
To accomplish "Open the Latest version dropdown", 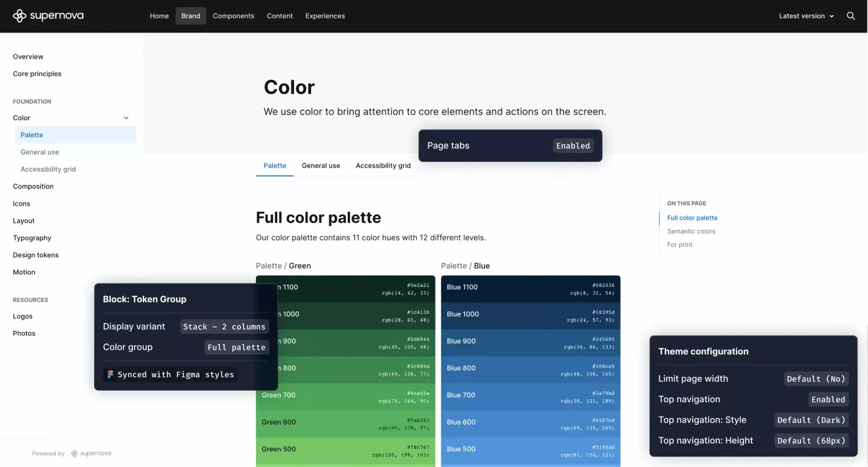I will [x=806, y=16].
